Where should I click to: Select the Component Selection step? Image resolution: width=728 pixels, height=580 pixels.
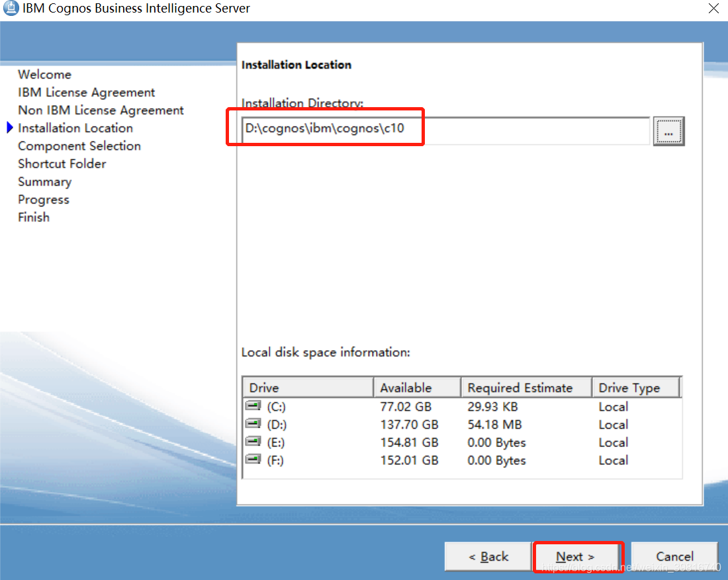pos(79,145)
